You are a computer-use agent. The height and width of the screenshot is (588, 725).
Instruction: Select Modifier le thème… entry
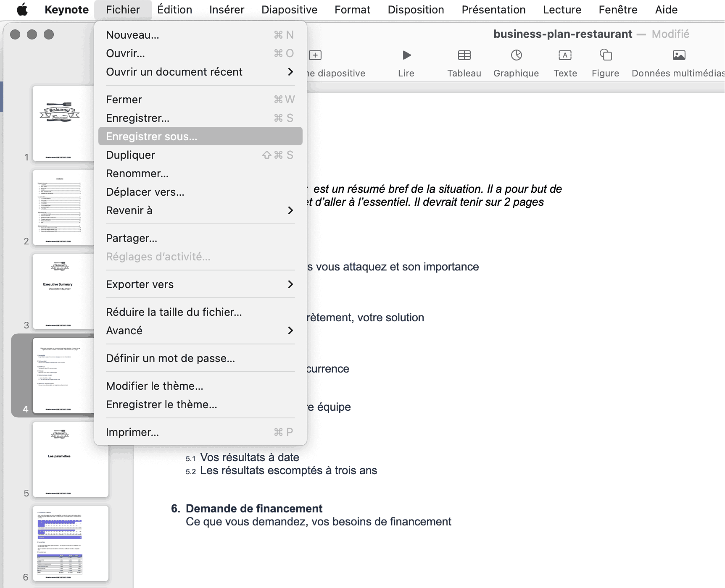pyautogui.click(x=200, y=386)
